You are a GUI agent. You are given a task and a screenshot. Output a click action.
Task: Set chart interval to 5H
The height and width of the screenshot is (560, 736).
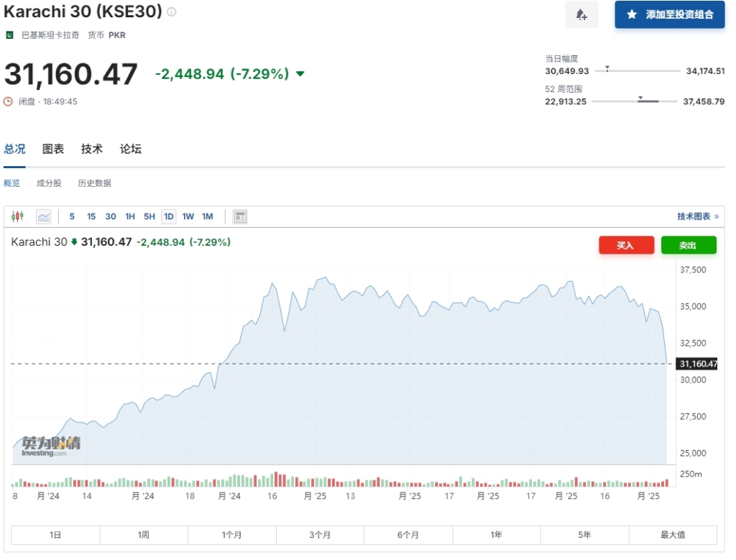149,216
